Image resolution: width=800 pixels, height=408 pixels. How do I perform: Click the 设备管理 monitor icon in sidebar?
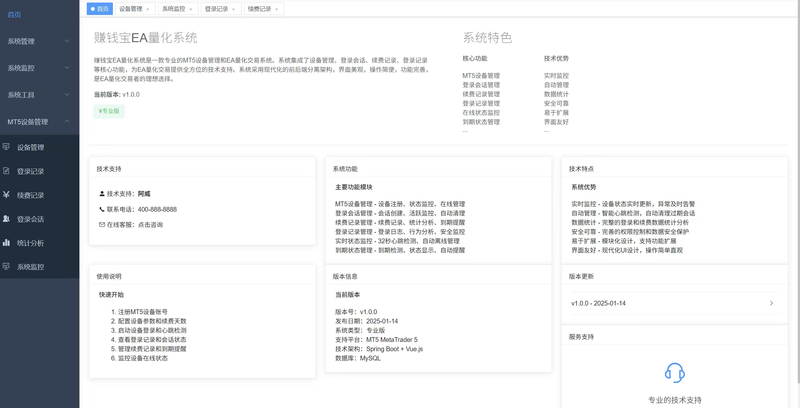tap(7, 147)
